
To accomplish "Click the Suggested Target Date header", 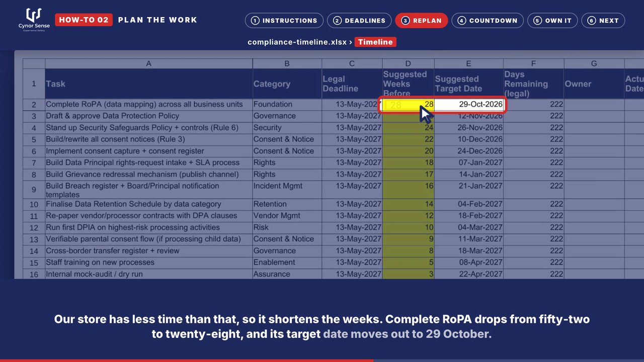I will click(x=468, y=84).
